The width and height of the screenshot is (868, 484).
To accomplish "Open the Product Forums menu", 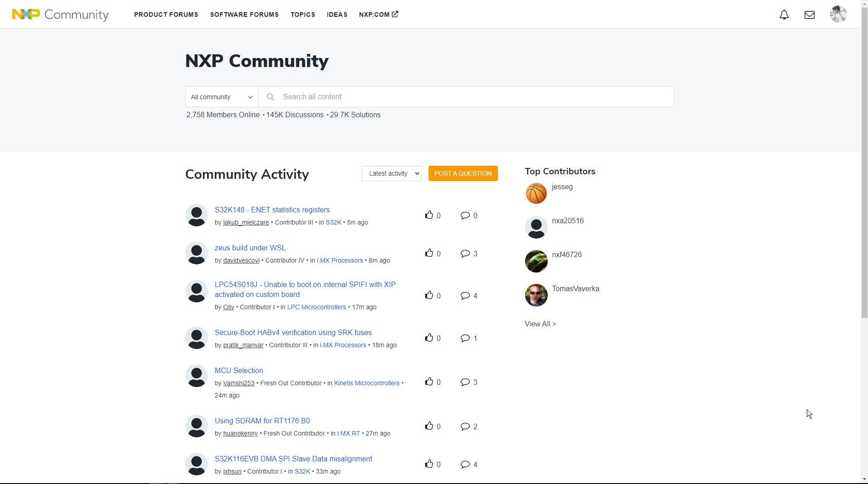I will coord(166,14).
